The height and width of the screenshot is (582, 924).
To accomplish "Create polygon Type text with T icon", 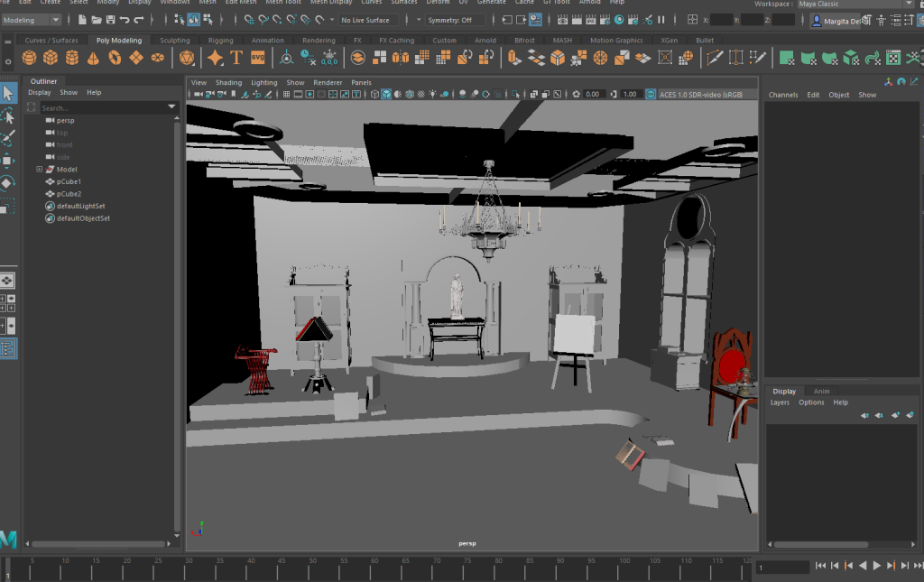I will click(x=236, y=58).
